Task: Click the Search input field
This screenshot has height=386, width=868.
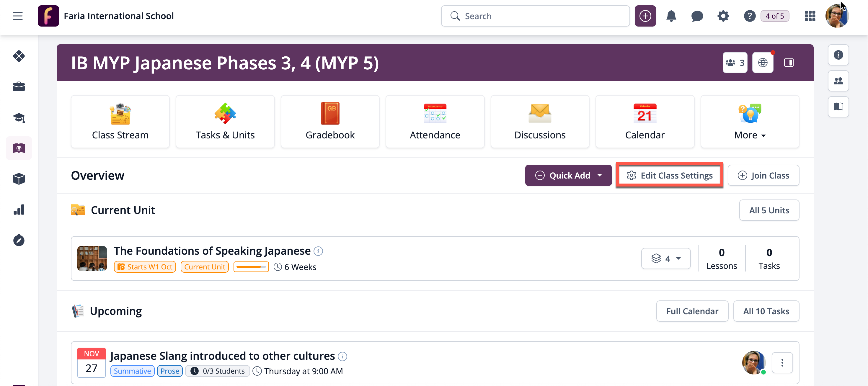Action: (535, 16)
